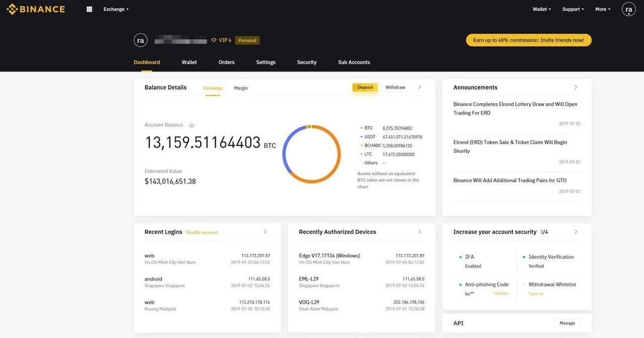Click the USDT blue legend dot

pos(361,137)
